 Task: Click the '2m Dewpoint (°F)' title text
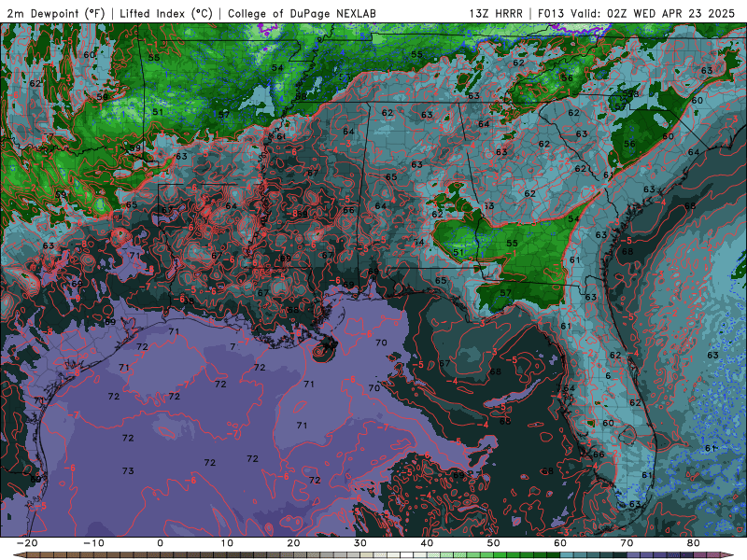tap(56, 14)
